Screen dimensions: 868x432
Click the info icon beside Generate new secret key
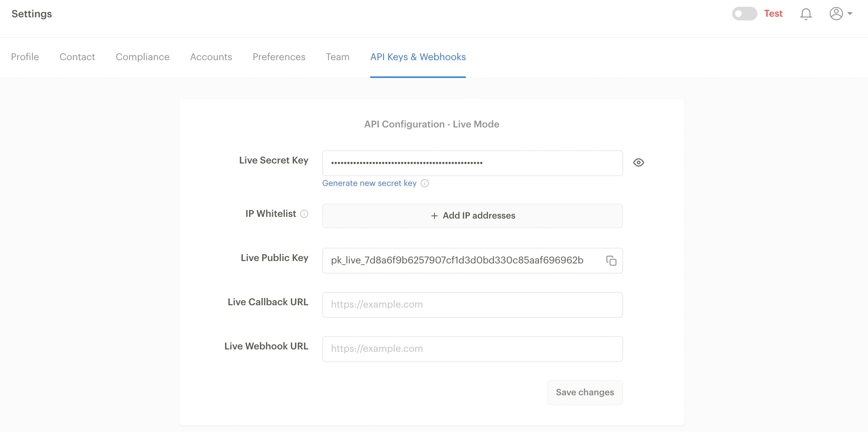[425, 183]
